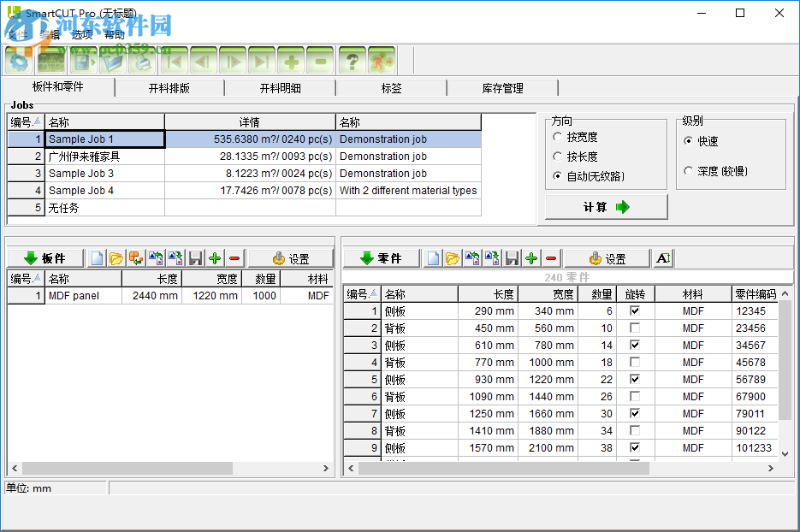The width and height of the screenshot is (800, 532).
Task: Open the 库存管理 tab
Action: point(501,87)
